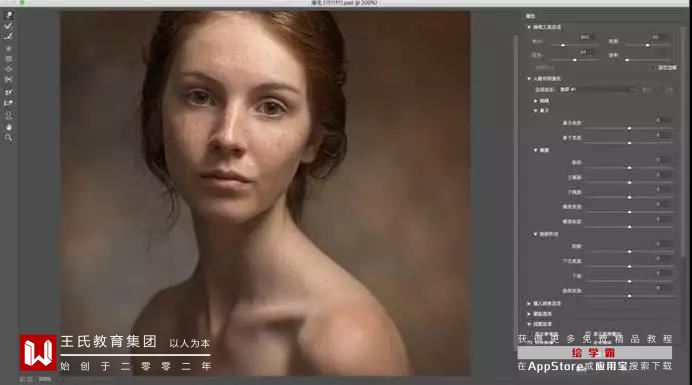This screenshot has height=385, width=692.
Task: Collapse the Brush Tool Options section
Action: click(529, 27)
